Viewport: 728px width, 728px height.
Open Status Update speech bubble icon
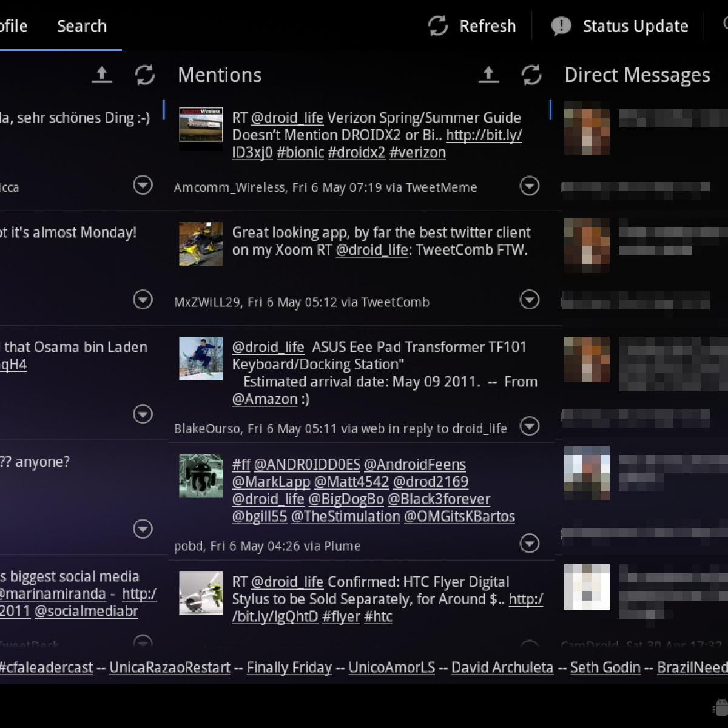point(561,26)
